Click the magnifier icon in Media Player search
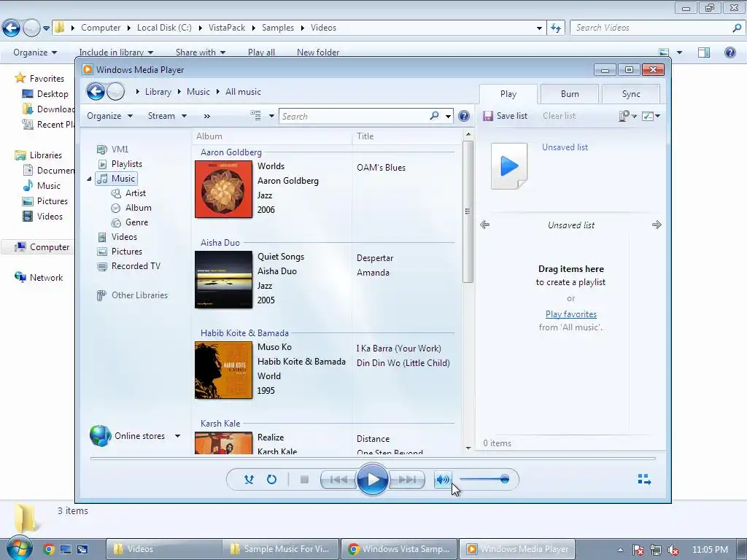The width and height of the screenshot is (747, 560). pos(434,116)
